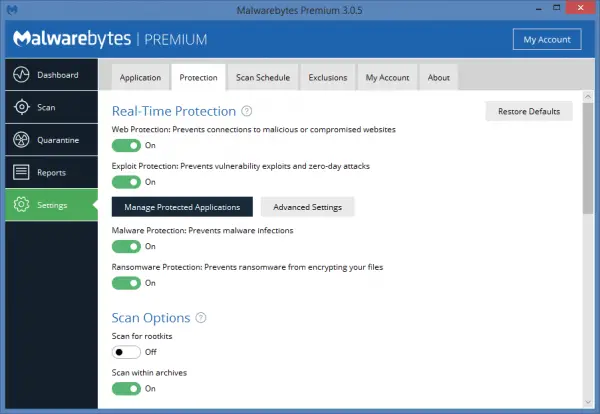Switch off Malware Protection toggle
The image size is (600, 414).
pyautogui.click(x=126, y=246)
